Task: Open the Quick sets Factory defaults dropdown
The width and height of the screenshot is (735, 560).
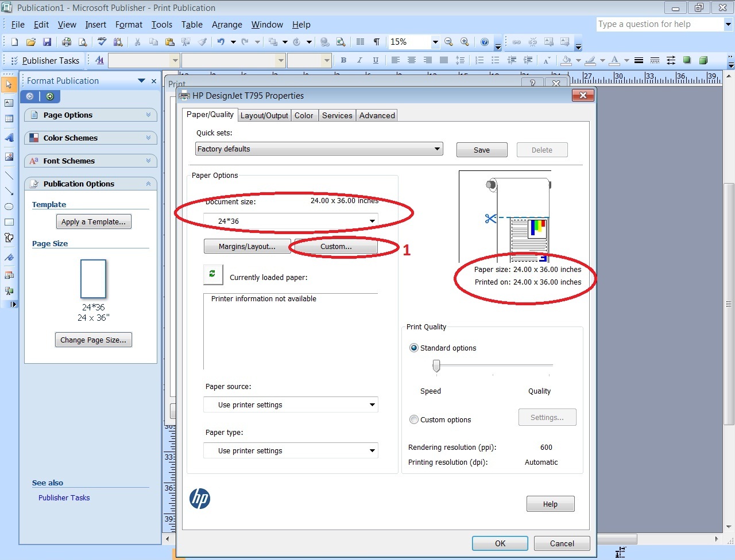Action: (x=319, y=149)
